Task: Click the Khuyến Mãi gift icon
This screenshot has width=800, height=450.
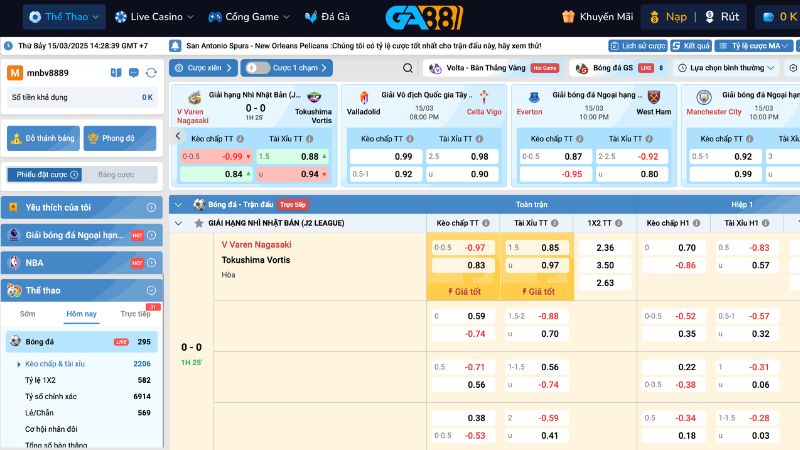Action: point(568,17)
